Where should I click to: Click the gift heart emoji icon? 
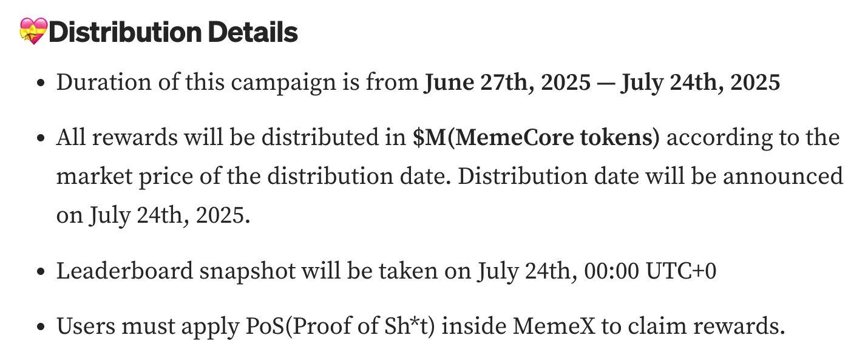coord(33,32)
